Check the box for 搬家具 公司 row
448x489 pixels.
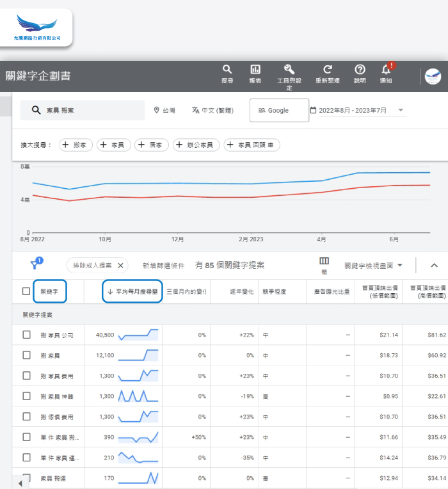26,335
